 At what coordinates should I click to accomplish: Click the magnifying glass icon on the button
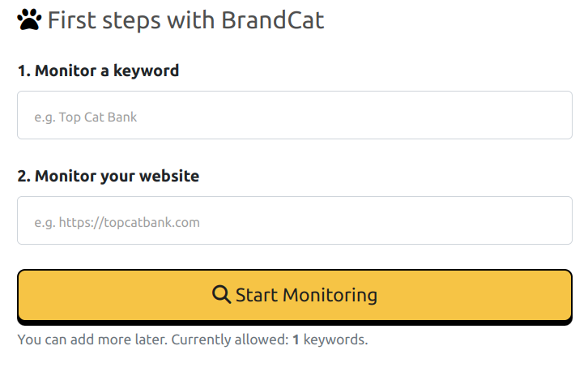click(x=221, y=294)
